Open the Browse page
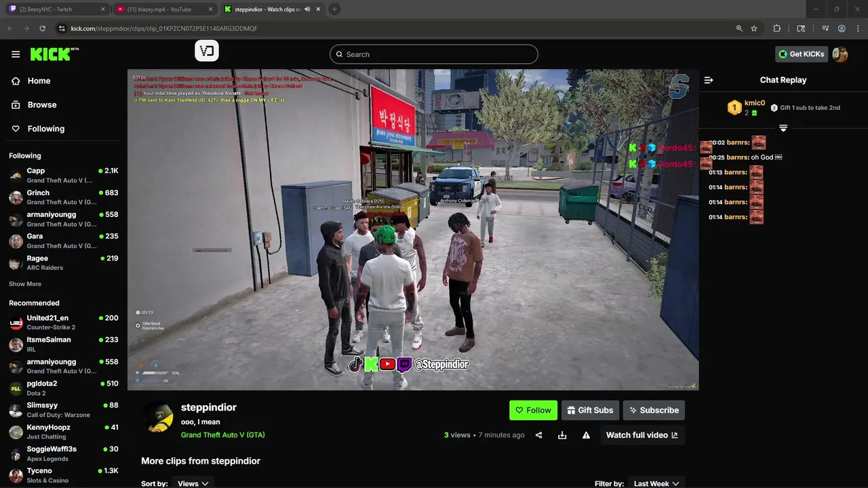 41,105
